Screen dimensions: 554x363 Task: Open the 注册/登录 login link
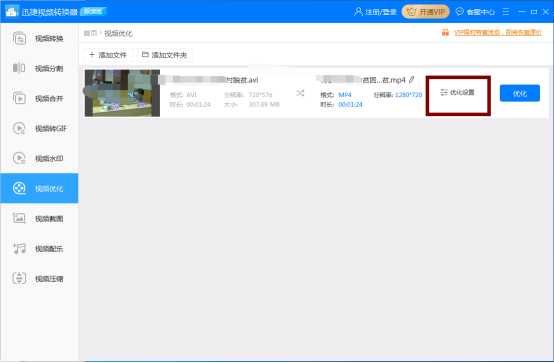(x=376, y=12)
